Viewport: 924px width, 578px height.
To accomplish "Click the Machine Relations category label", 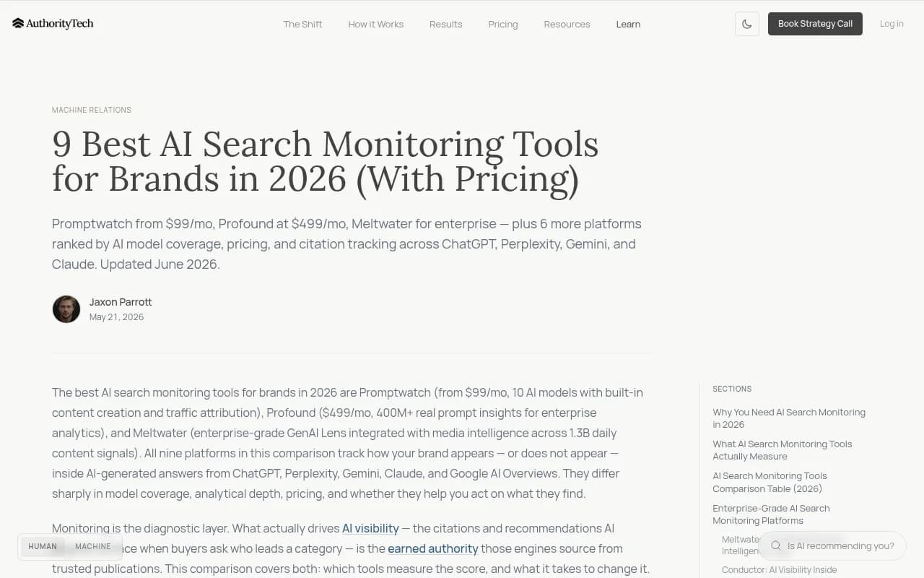I will coord(92,110).
